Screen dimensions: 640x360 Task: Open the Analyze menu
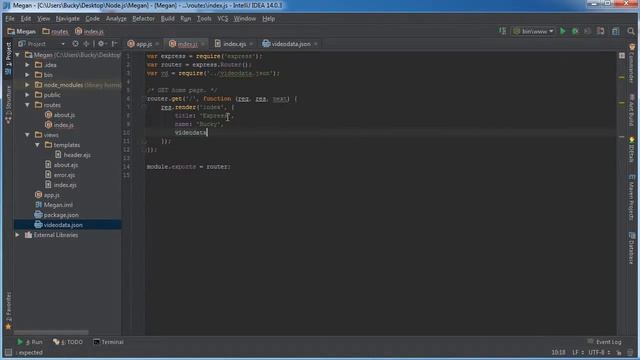click(116, 19)
